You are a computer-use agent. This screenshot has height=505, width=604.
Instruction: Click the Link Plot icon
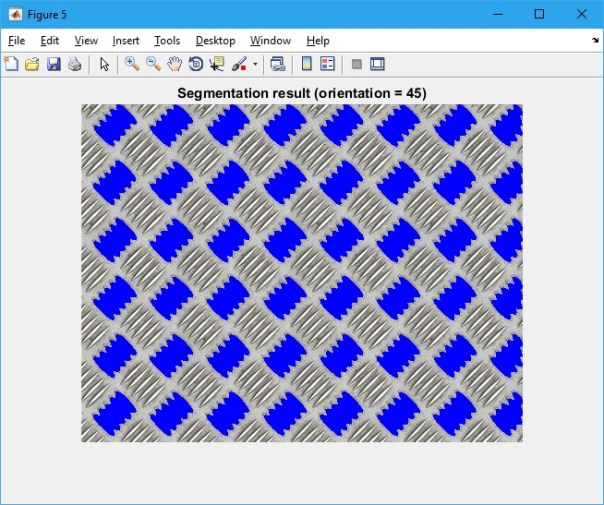(278, 65)
